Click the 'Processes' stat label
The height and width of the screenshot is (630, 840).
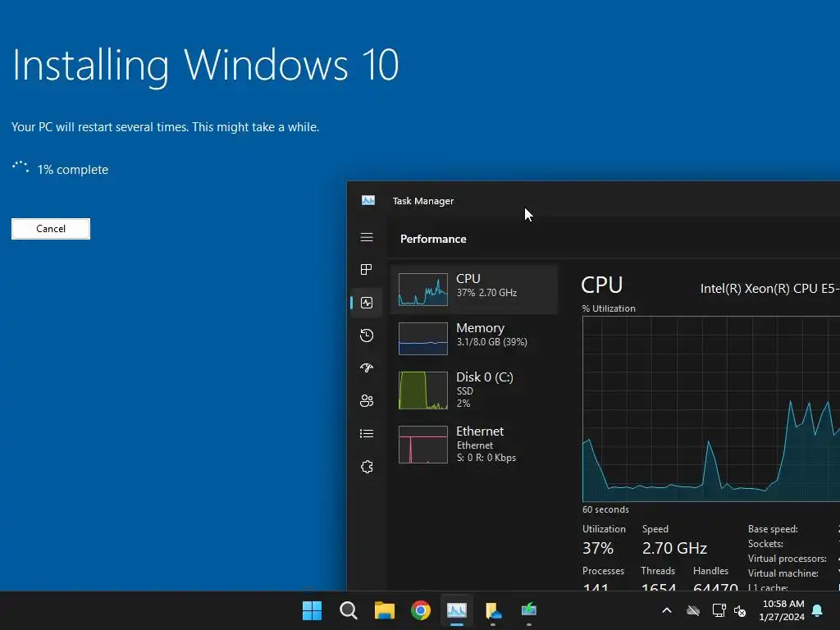[x=603, y=571]
